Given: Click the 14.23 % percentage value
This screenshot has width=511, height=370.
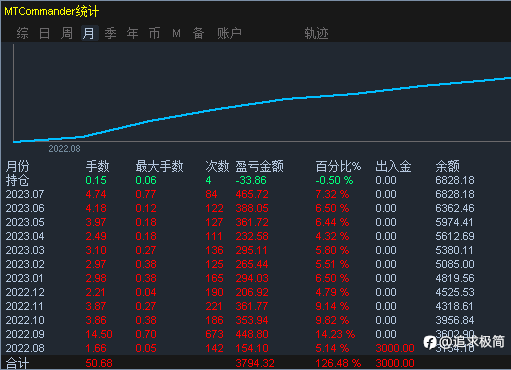Looking at the screenshot, I should click(x=335, y=334).
